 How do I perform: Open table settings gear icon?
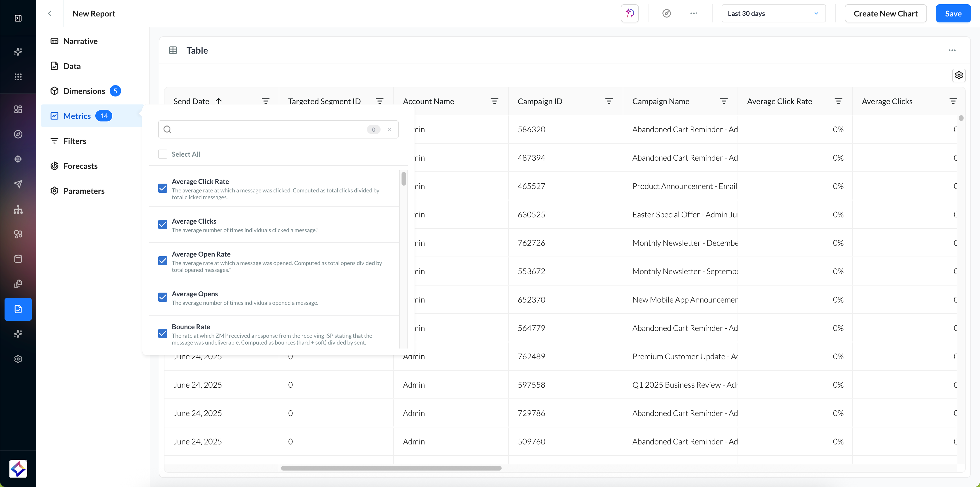(x=959, y=75)
